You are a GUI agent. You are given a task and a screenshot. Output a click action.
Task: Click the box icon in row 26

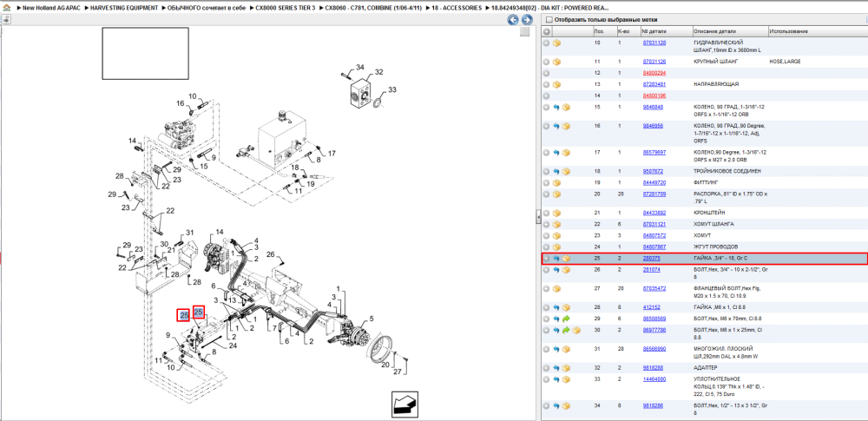566,270
